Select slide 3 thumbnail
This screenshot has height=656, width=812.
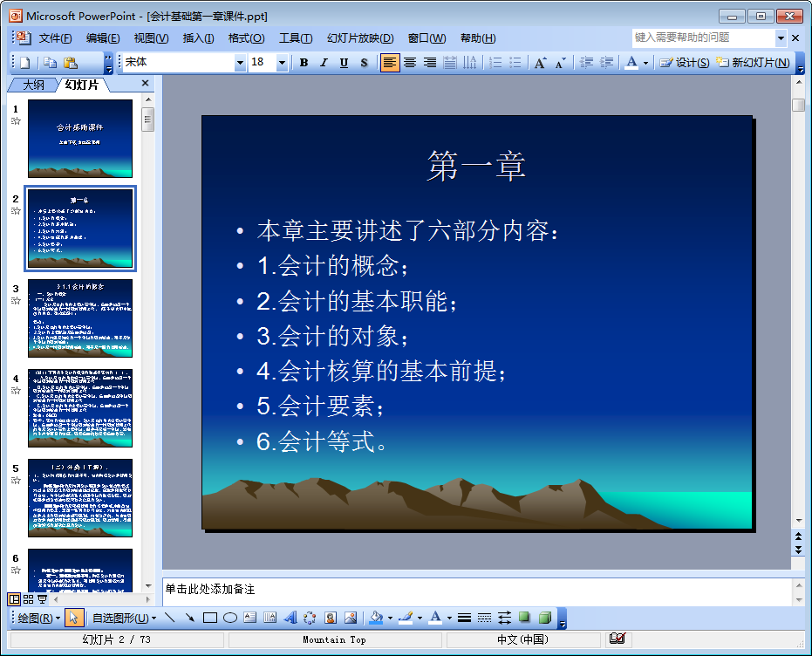click(x=79, y=318)
